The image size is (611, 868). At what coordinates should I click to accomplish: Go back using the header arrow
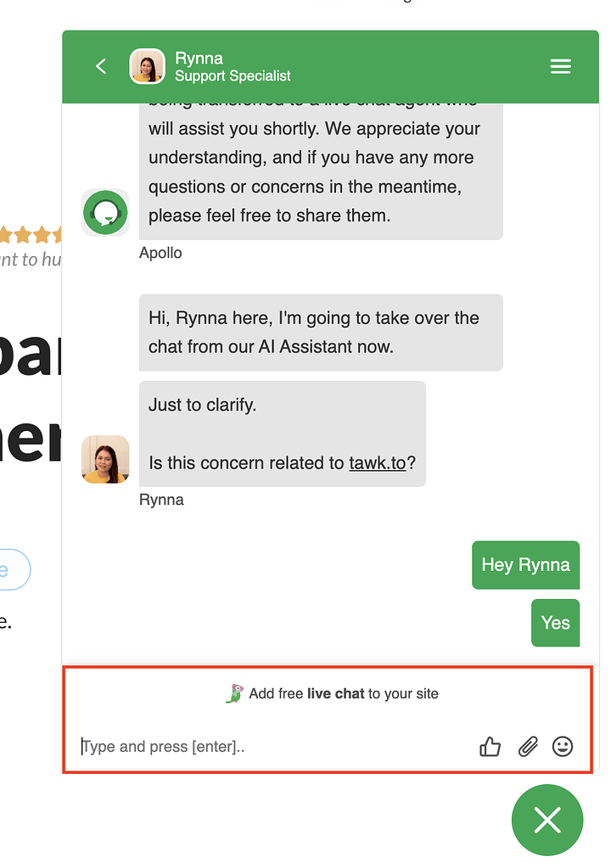101,66
